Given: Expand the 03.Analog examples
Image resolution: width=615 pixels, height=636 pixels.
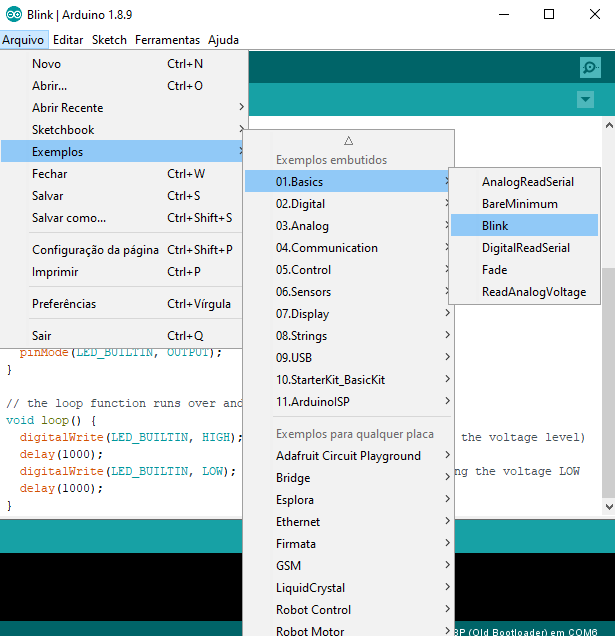Looking at the screenshot, I should coord(348,226).
